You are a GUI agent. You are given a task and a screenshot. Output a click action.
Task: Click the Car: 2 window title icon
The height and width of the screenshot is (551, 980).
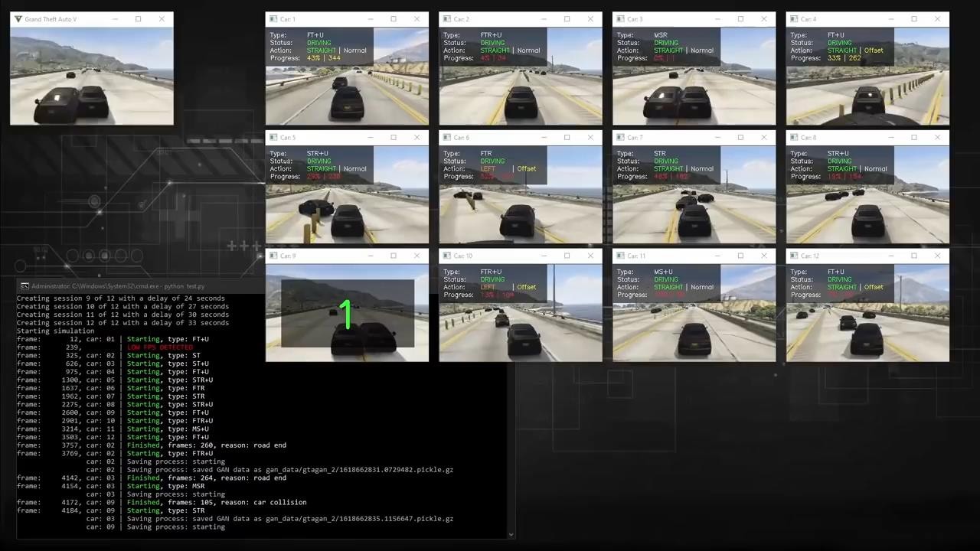[x=447, y=19]
